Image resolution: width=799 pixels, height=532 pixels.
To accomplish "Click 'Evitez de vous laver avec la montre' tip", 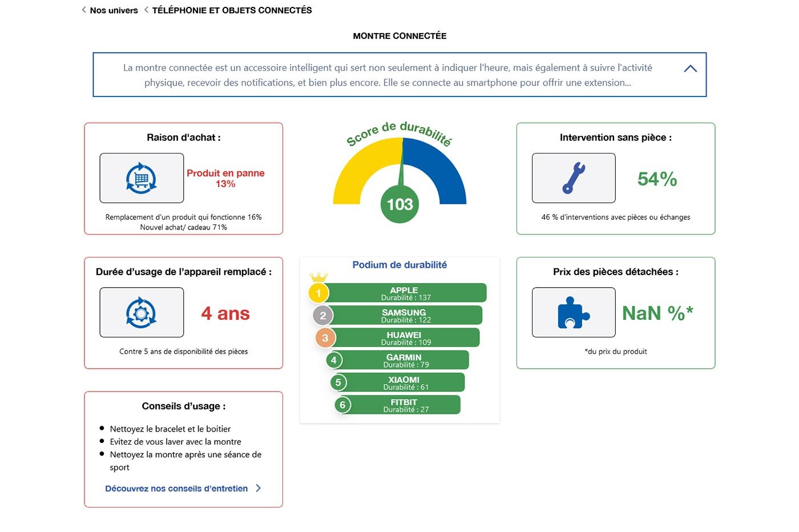I will coord(175,442).
